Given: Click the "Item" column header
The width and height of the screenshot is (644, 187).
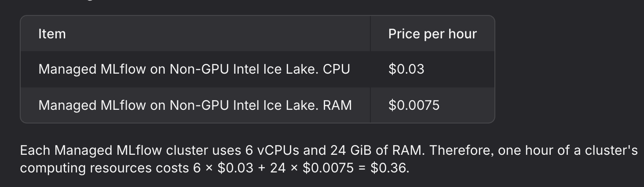Looking at the screenshot, I should [52, 34].
